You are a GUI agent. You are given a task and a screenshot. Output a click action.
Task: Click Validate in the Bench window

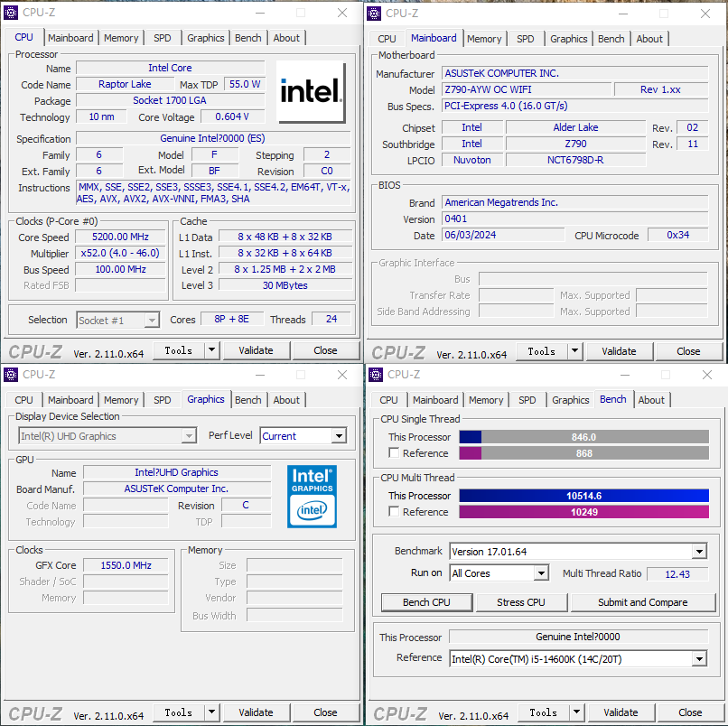click(x=621, y=712)
